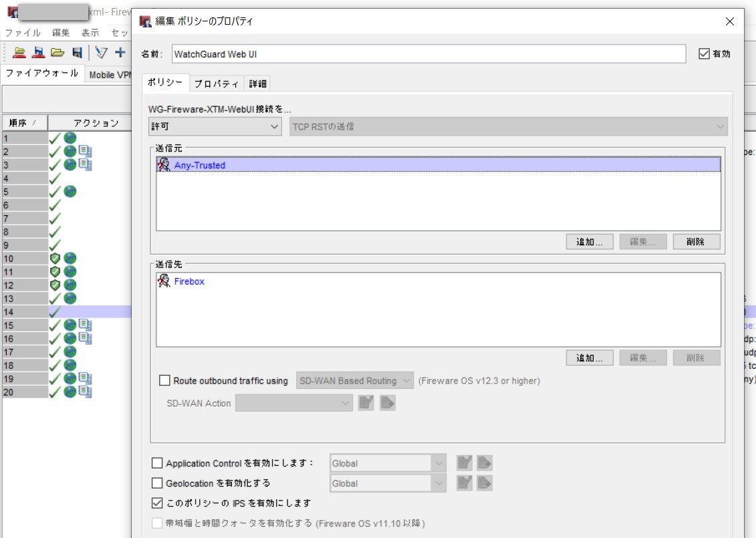Click the clone icon beside Application Control dropdown
Viewport: 756px width, 538px height.
point(485,462)
